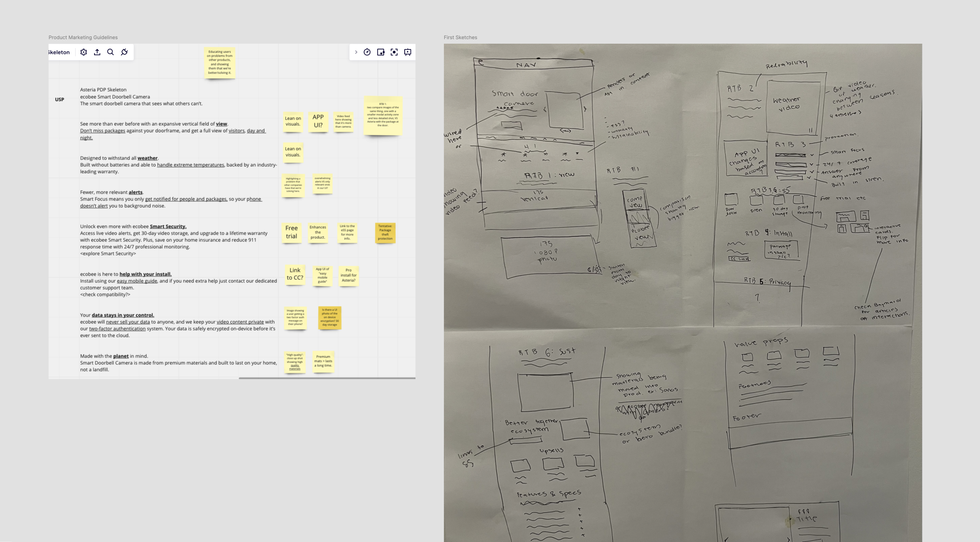The width and height of the screenshot is (980, 542).
Task: Click "two-factor authentication" underlined text
Action: tap(117, 329)
